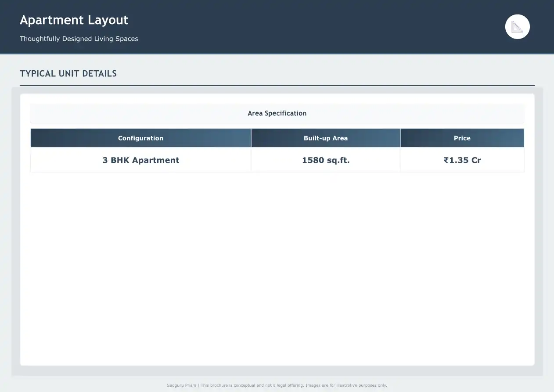
Task: Click the 'TYPICAL UNIT DETAILS' section heading
Action: pyautogui.click(x=68, y=74)
